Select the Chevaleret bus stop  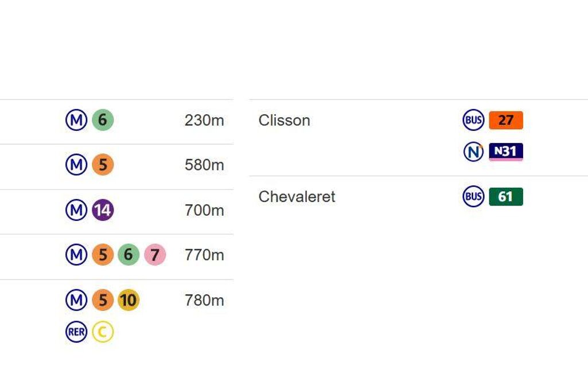point(297,197)
